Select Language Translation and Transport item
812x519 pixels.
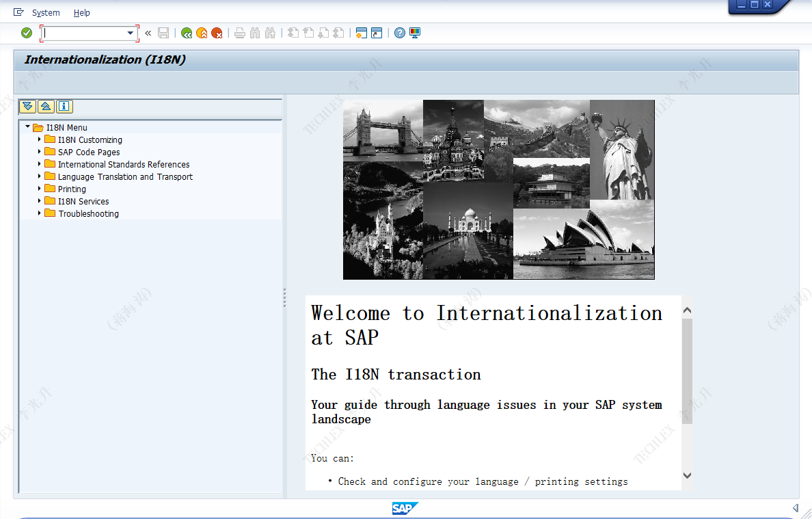click(x=125, y=177)
